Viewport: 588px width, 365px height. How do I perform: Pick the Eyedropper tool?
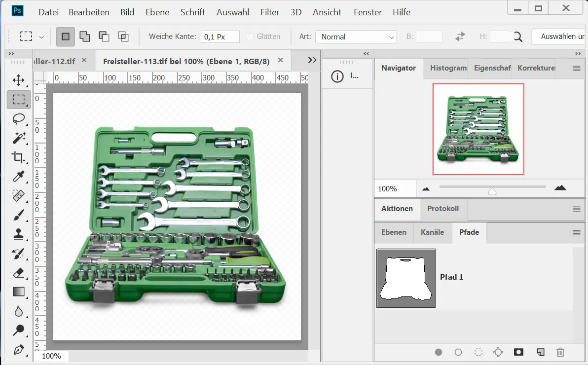click(19, 177)
